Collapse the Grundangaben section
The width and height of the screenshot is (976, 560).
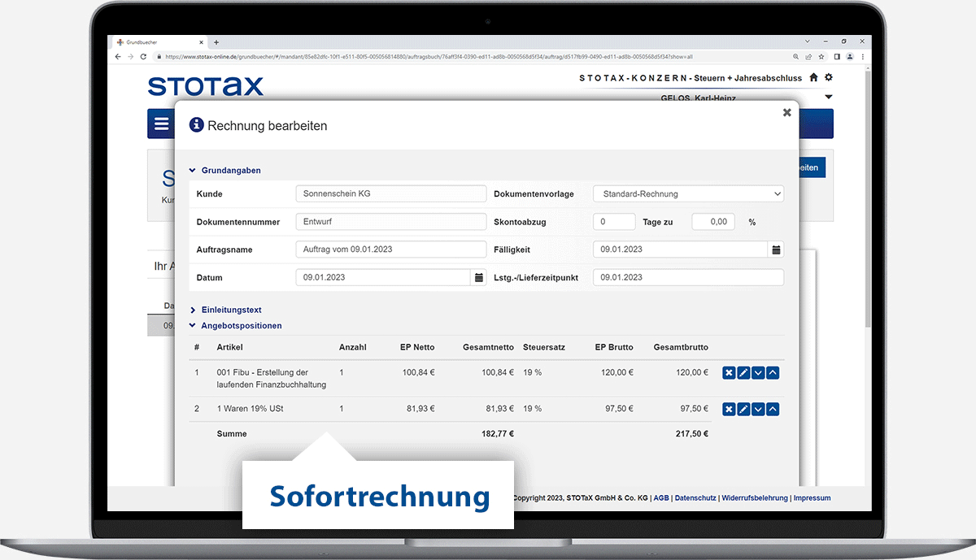pyautogui.click(x=230, y=171)
